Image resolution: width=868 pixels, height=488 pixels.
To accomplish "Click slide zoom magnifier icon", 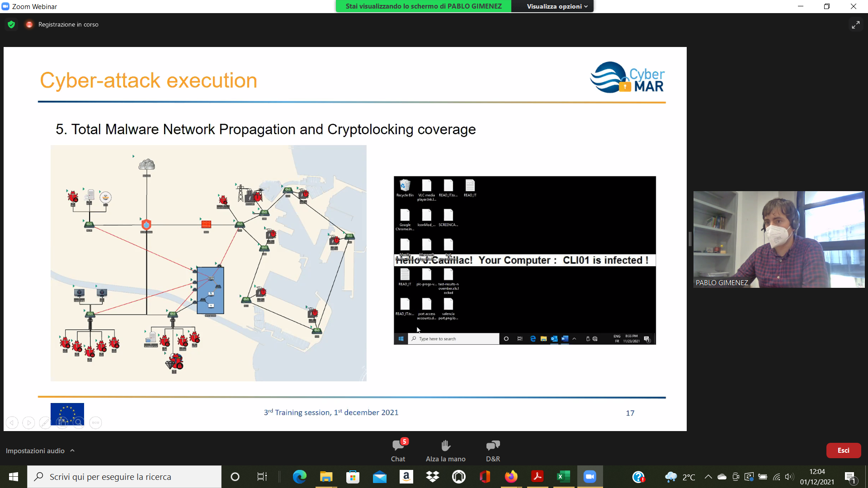I will pos(79,423).
